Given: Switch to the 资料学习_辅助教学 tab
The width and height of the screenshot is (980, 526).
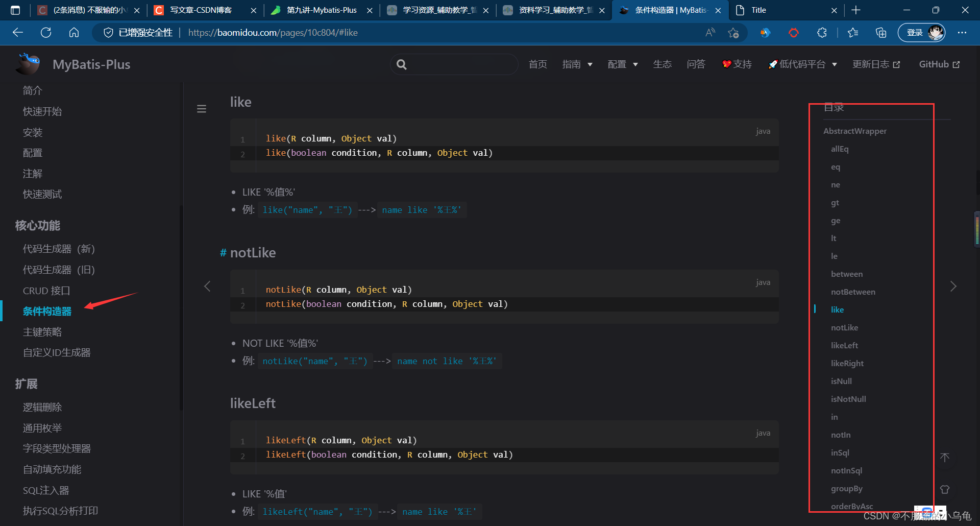Looking at the screenshot, I should [554, 10].
